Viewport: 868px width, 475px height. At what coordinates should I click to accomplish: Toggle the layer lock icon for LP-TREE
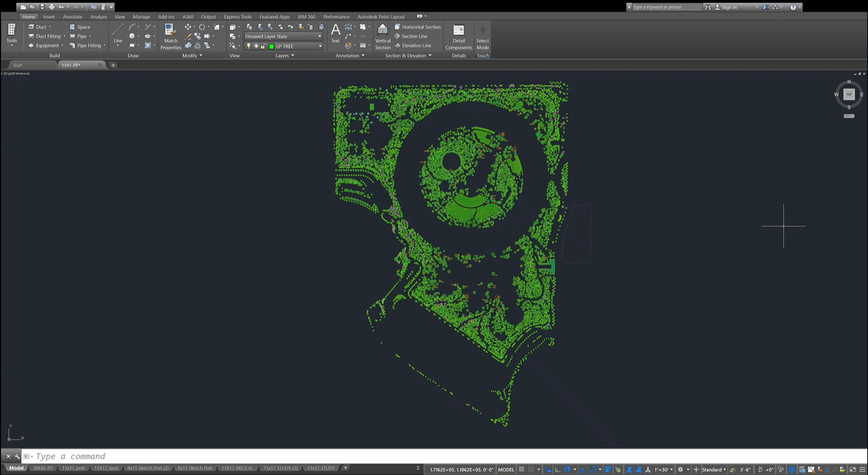coord(263,46)
